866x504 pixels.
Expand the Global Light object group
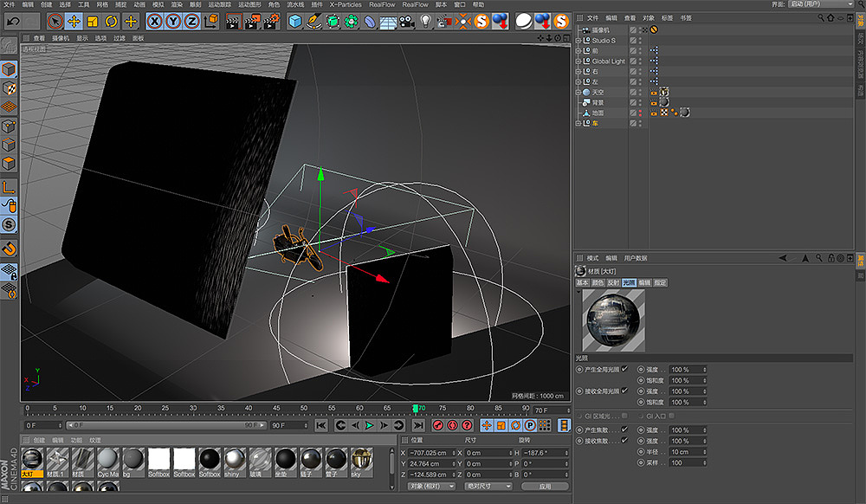[578, 61]
